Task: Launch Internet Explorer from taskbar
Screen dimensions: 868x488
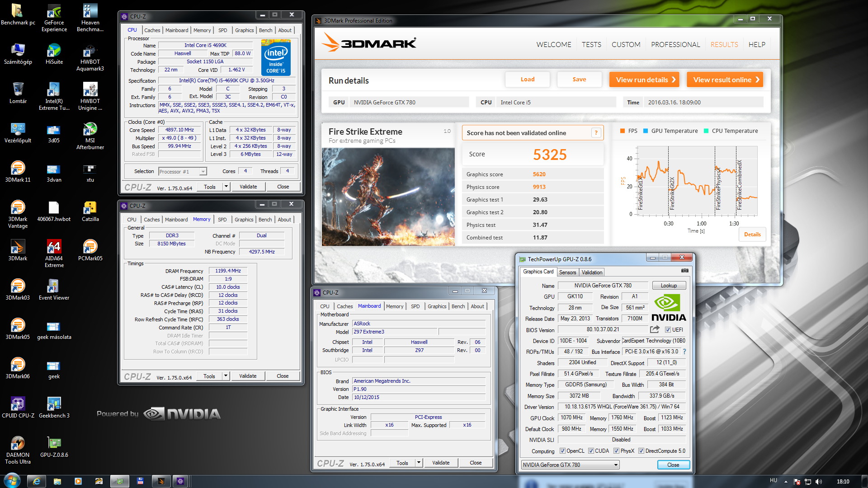Action: pyautogui.click(x=37, y=481)
